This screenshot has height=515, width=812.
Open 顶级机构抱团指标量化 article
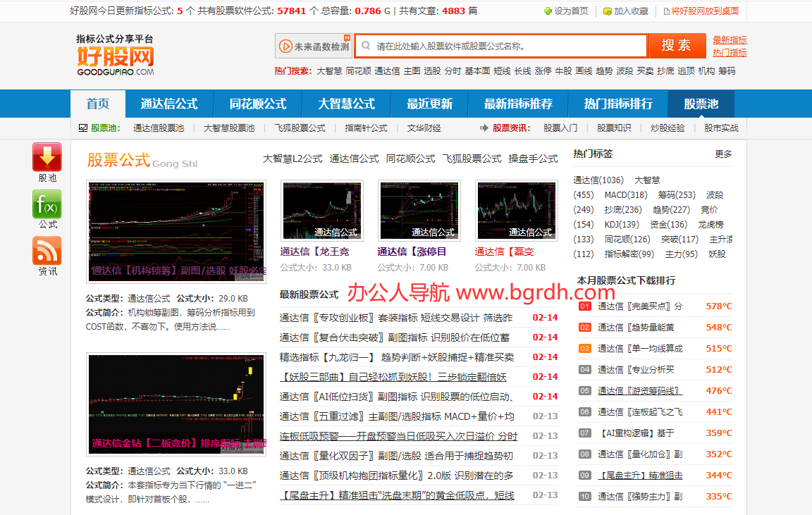click(397, 475)
